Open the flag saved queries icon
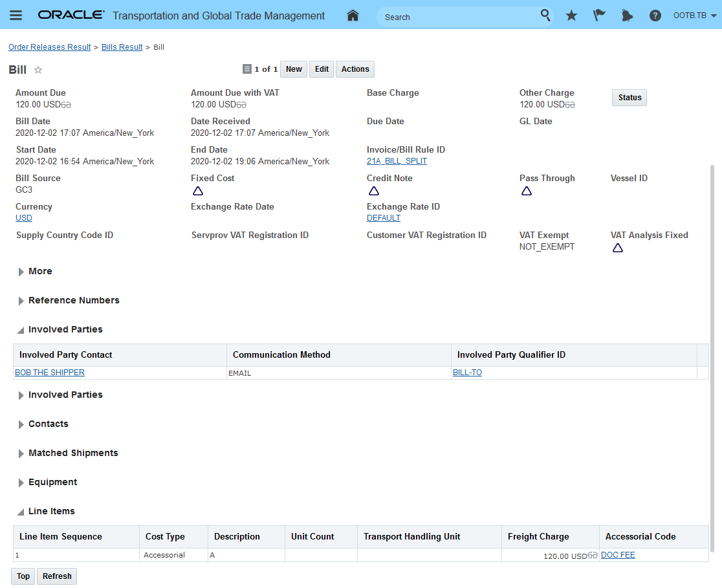 (599, 16)
